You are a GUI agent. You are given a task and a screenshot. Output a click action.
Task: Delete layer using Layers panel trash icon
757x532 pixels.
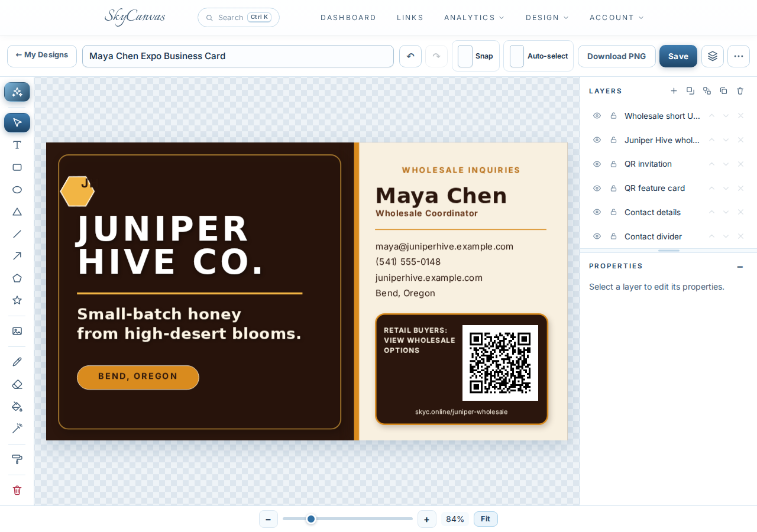740,91
